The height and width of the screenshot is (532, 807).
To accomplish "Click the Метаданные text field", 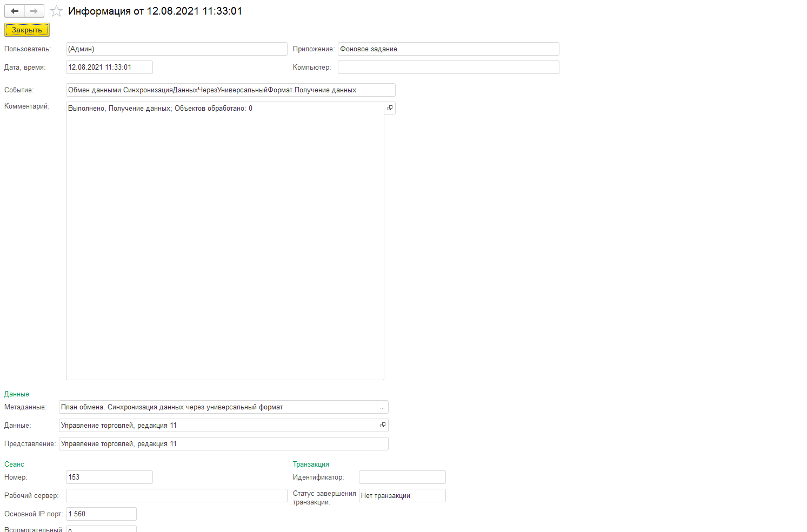I will (x=217, y=407).
